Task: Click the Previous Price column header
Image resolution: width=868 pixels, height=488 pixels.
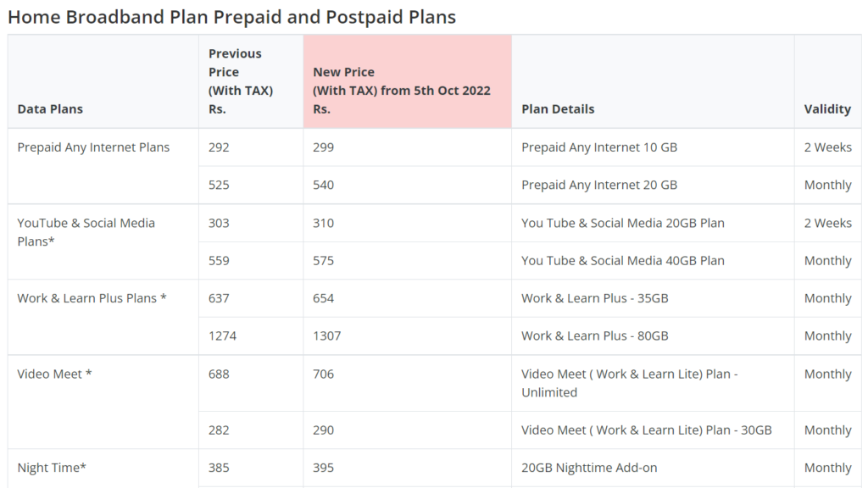Action: [x=251, y=82]
